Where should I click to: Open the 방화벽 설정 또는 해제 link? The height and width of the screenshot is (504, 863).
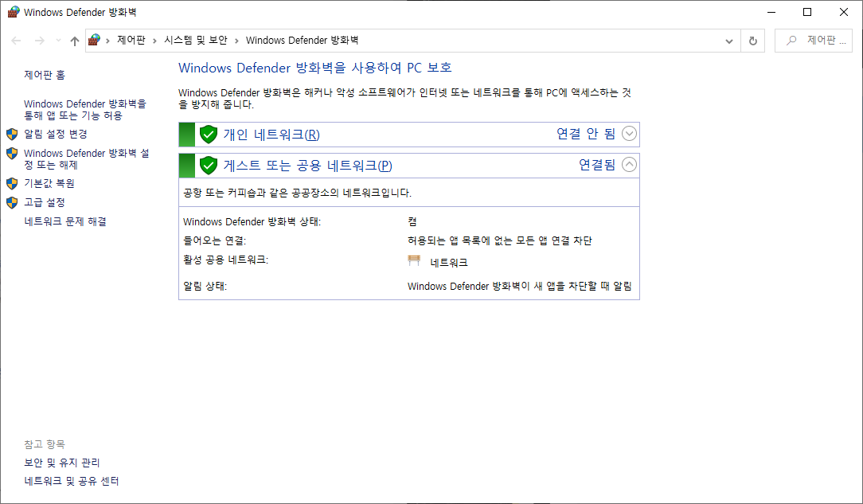(87, 159)
